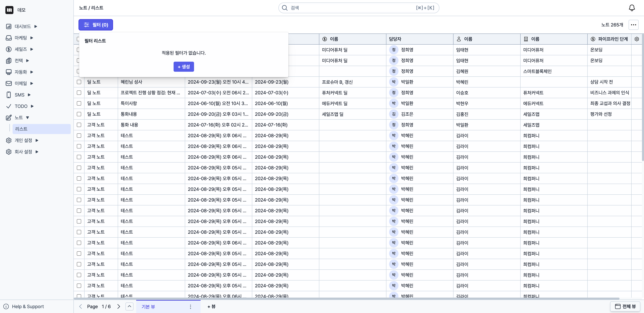Click the TODO checkmark icon
Screen dimensions: 644x313
pyautogui.click(x=9, y=106)
